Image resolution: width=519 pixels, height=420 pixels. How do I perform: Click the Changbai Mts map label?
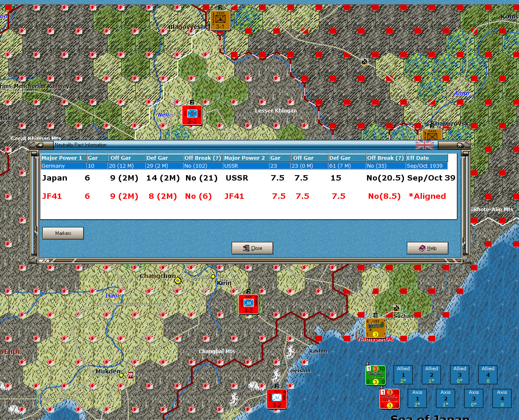pos(217,351)
